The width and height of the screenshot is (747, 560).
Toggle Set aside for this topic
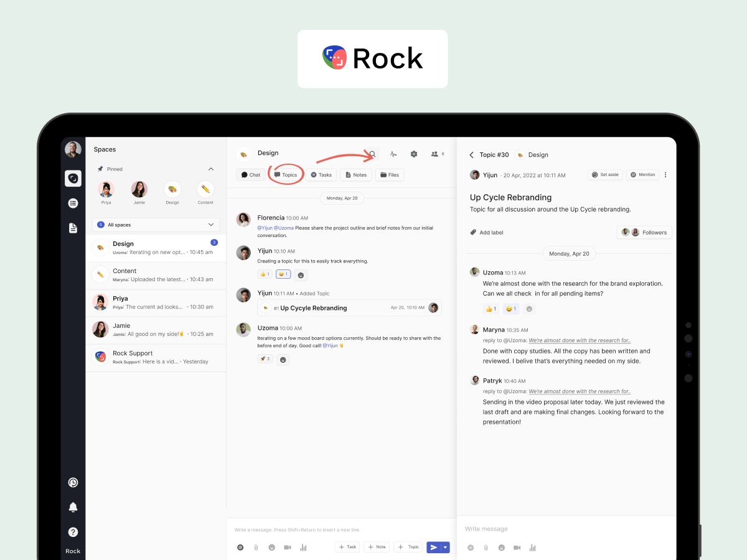(606, 175)
